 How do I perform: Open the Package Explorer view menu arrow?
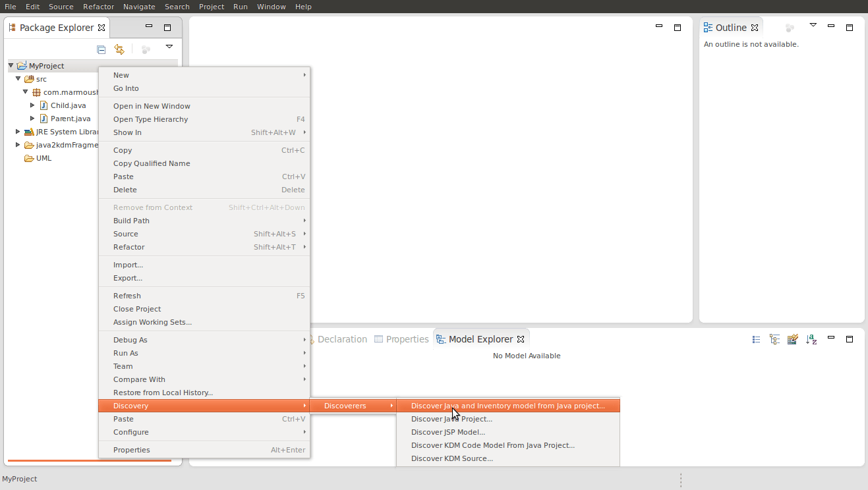coord(169,47)
